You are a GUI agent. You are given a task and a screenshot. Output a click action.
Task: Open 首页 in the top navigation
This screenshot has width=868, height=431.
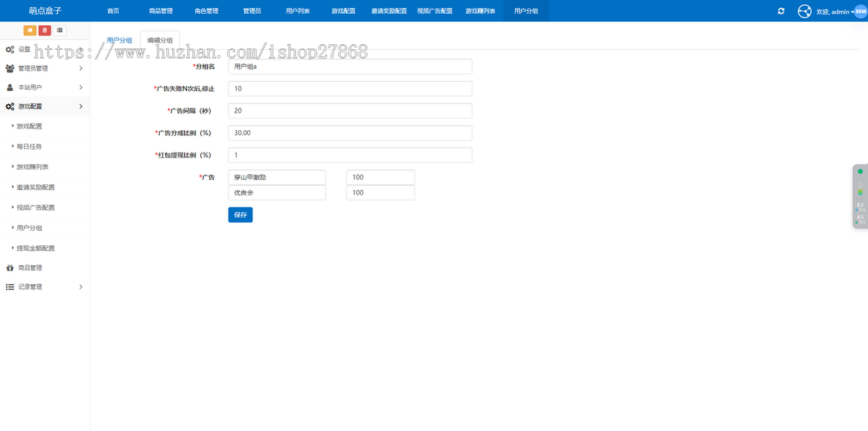click(113, 11)
